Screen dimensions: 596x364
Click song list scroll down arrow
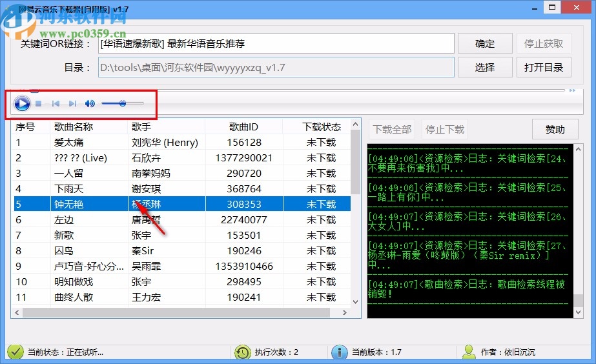(355, 302)
